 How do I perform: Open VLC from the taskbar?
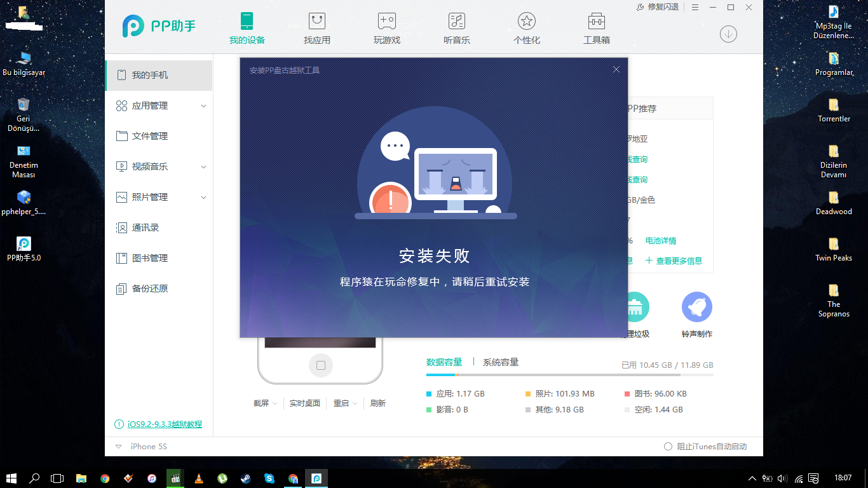198,478
